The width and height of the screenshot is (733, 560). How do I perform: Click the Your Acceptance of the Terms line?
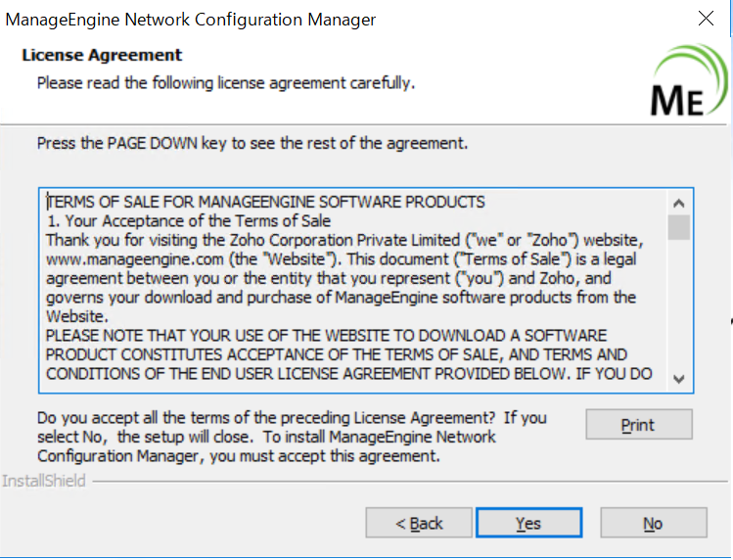(x=189, y=220)
